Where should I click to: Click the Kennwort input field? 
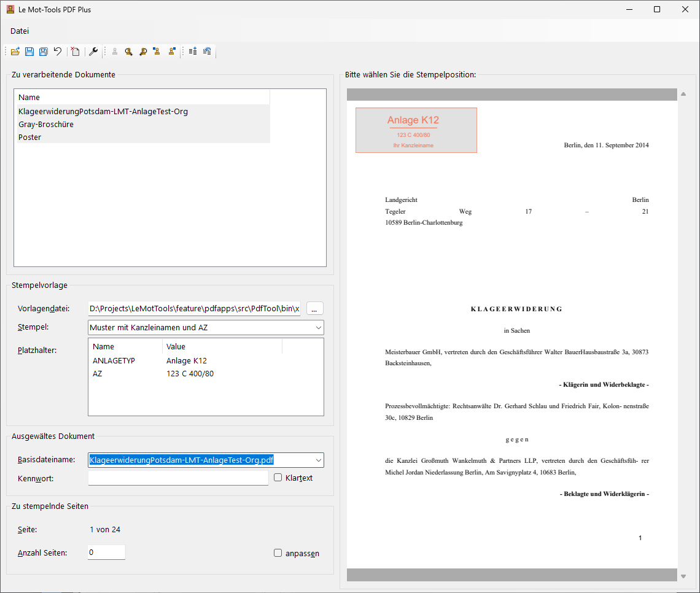[178, 478]
